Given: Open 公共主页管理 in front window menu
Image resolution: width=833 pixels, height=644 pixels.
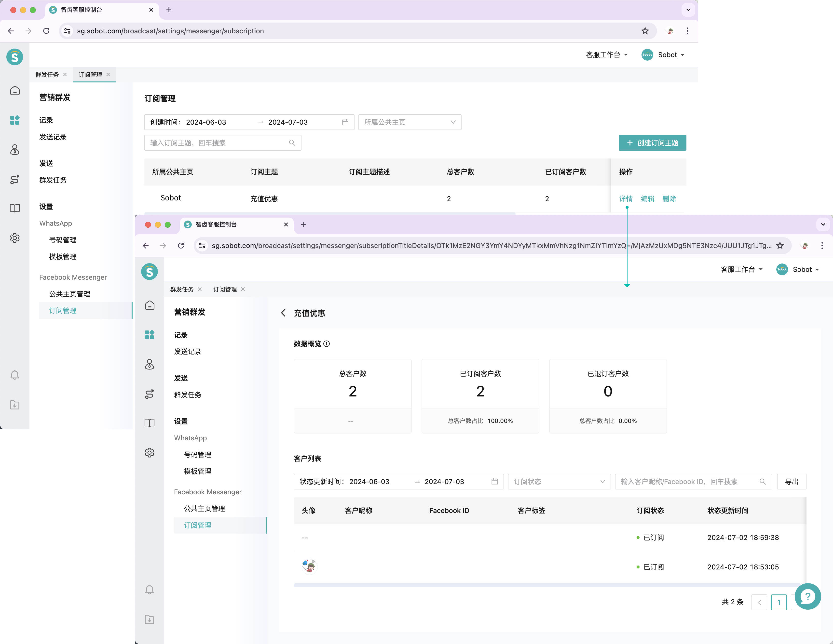Looking at the screenshot, I should tap(205, 509).
